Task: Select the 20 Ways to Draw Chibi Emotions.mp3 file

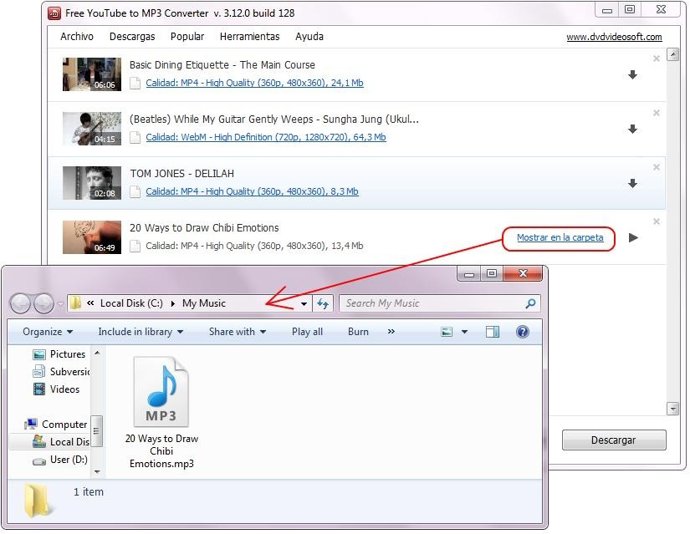Action: click(161, 412)
